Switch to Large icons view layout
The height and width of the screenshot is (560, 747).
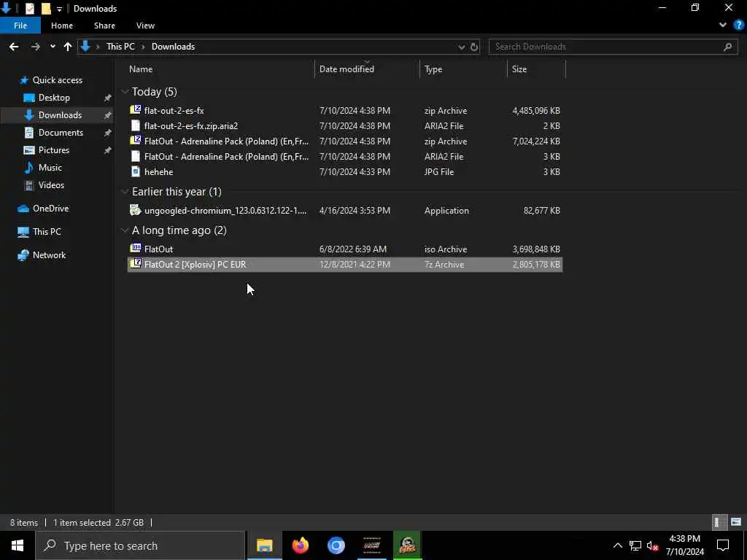click(x=736, y=522)
